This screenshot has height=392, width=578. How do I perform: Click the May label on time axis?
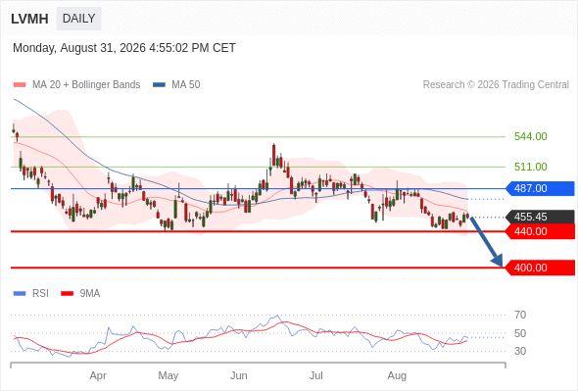(x=169, y=375)
